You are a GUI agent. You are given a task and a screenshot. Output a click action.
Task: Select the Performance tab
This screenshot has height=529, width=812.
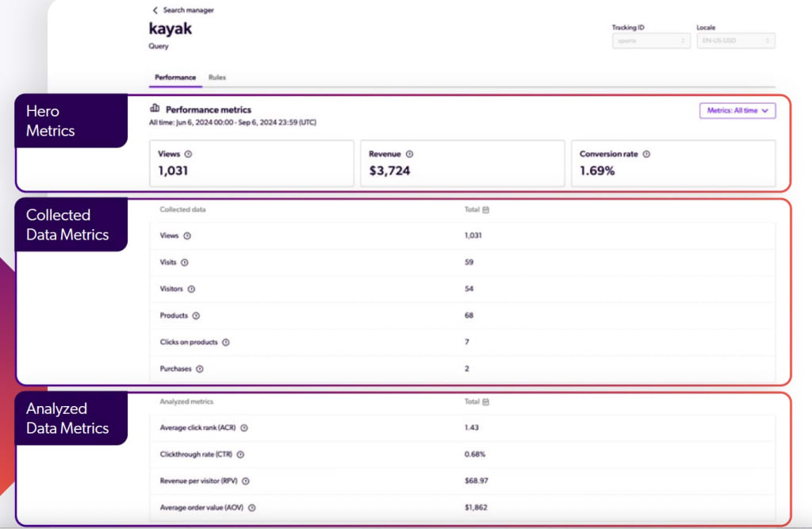[175, 78]
